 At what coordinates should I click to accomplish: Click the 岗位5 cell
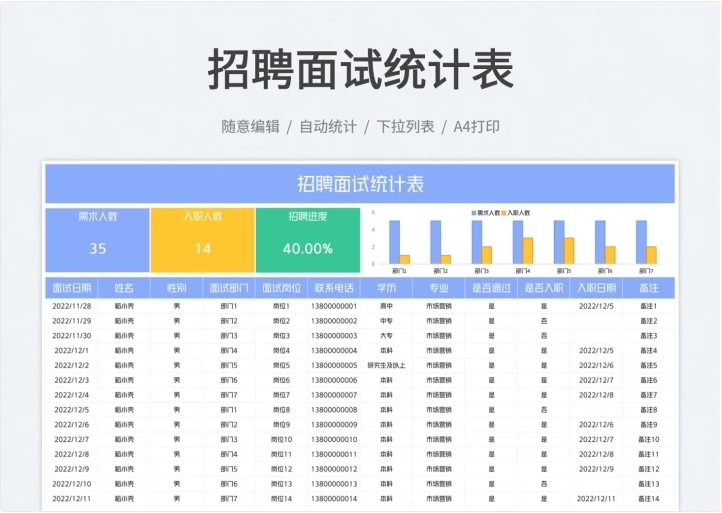coord(281,365)
